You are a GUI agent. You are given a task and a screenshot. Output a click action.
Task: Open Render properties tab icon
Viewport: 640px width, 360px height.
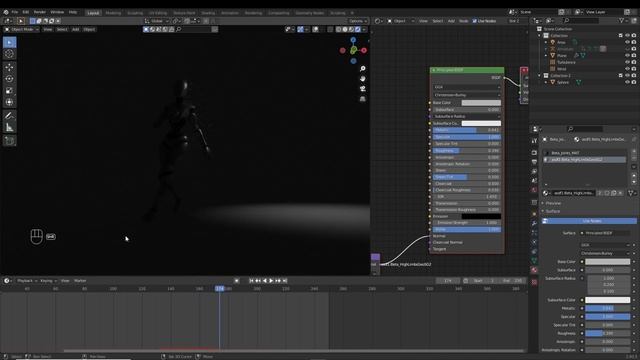point(534,152)
